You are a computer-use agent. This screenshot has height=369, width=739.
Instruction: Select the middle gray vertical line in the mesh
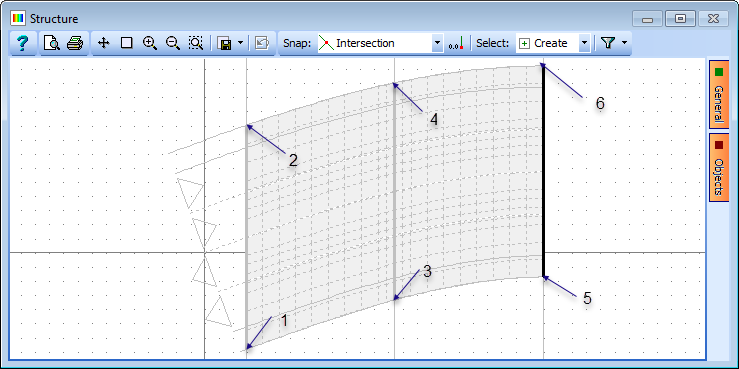(x=394, y=192)
